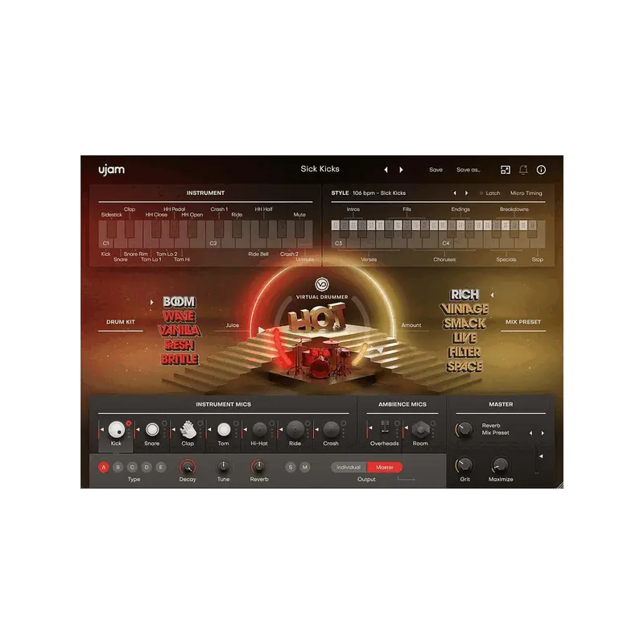Click the Maximize knob

[x=500, y=466]
